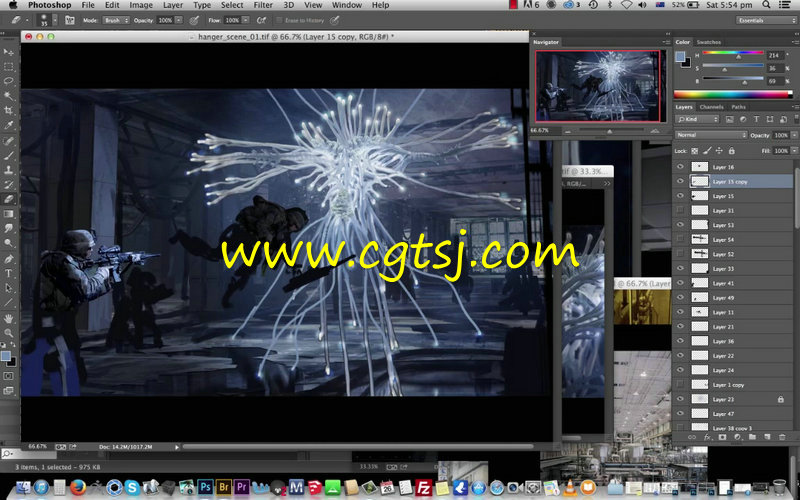The image size is (800, 500).
Task: Open the Window menu
Action: pos(347,5)
